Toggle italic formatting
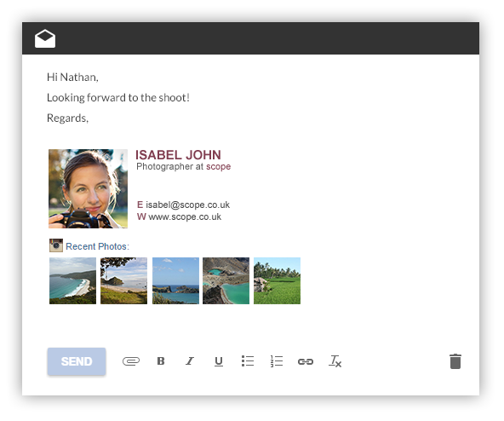504x421 pixels. pyautogui.click(x=190, y=361)
